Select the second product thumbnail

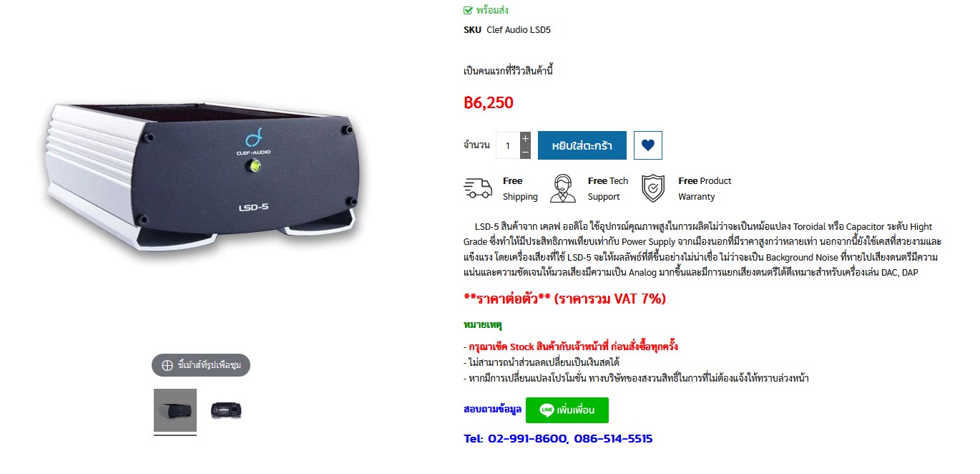[226, 410]
